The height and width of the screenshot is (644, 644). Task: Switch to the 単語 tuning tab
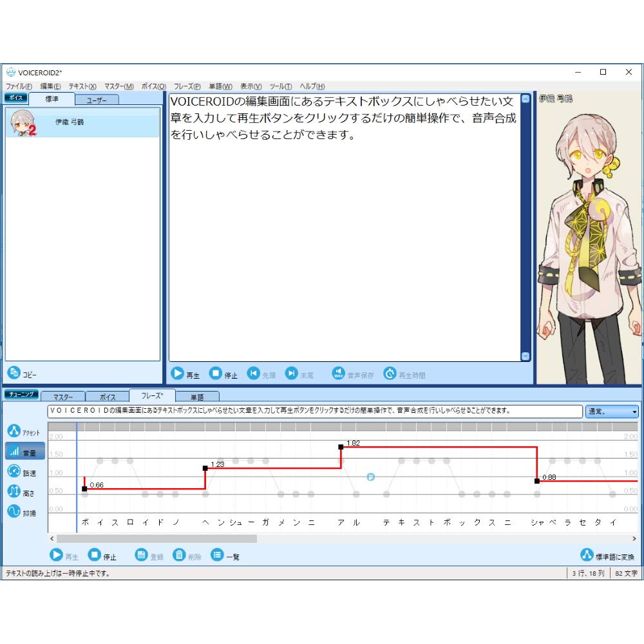[198, 397]
